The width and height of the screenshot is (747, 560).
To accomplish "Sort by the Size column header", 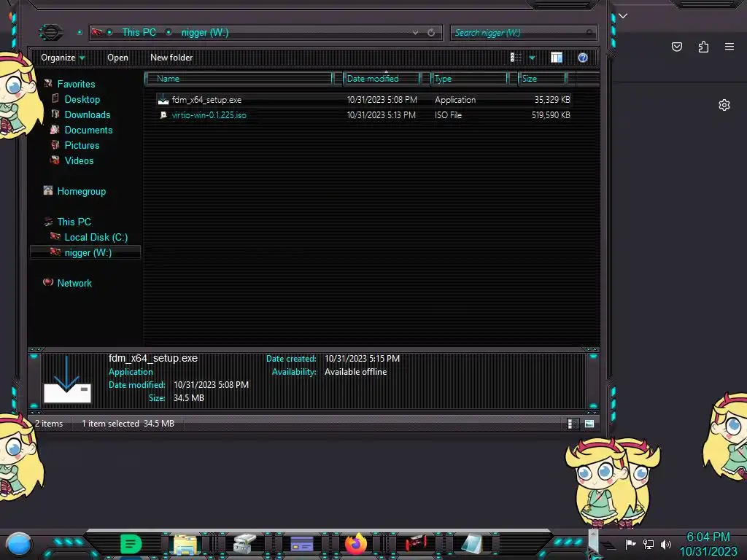I will coord(543,79).
